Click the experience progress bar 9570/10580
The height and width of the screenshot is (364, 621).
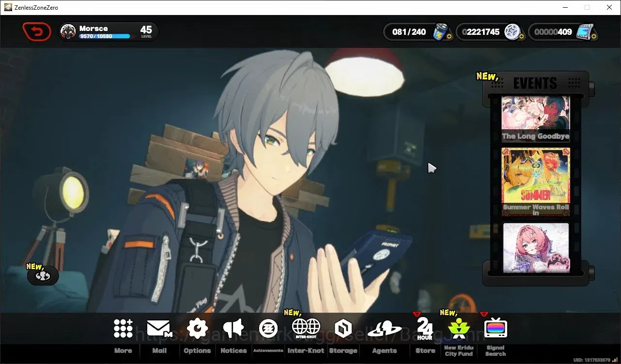pyautogui.click(x=104, y=36)
